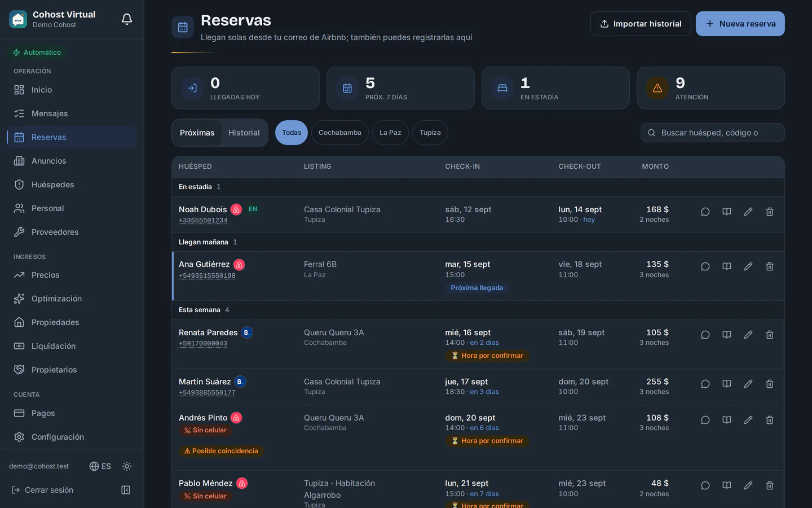Open Huéspedes in sidebar
Viewport: 812px width, 508px height.
pos(72,185)
